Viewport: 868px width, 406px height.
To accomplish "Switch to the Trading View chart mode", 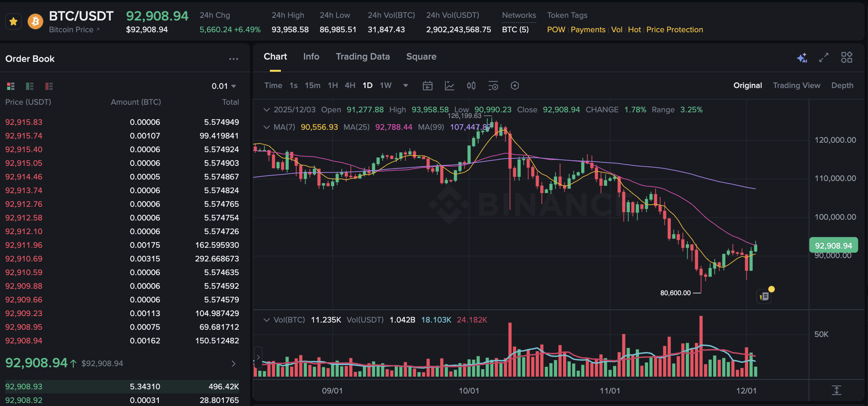I will (x=797, y=85).
